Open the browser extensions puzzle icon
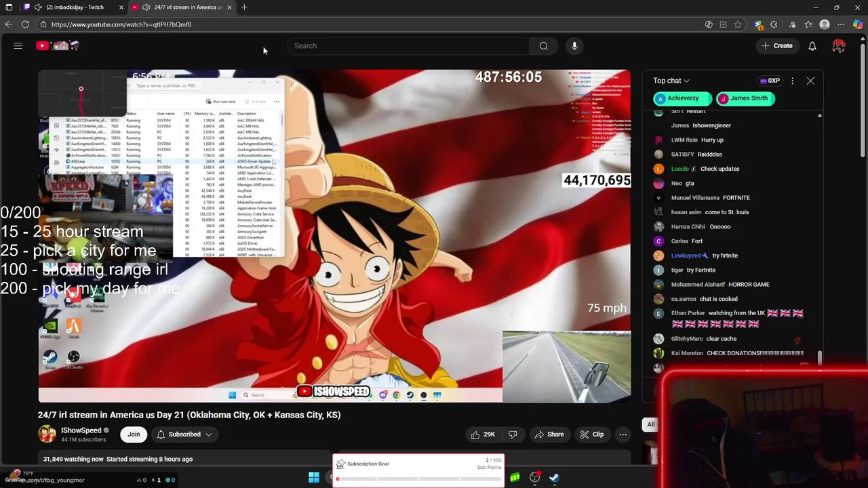Image resolution: width=868 pixels, height=488 pixels. click(774, 24)
